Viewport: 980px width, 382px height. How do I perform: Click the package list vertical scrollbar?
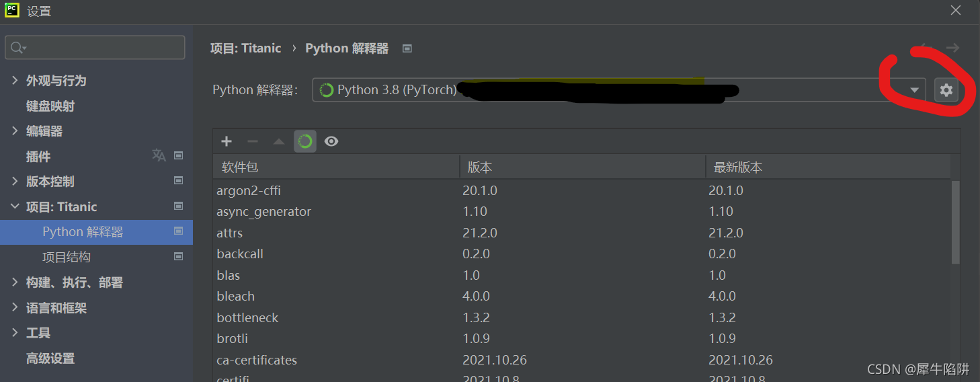pos(956,222)
